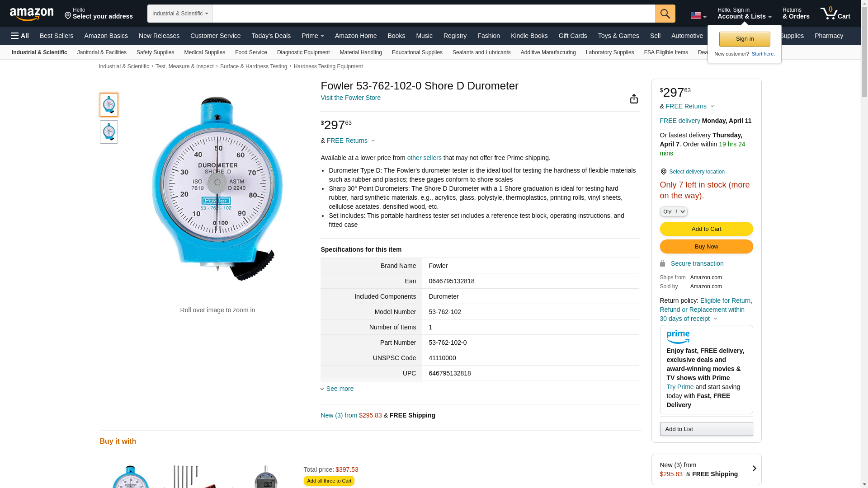Click the Add to Cart button
The width and height of the screenshot is (868, 488).
706,229
